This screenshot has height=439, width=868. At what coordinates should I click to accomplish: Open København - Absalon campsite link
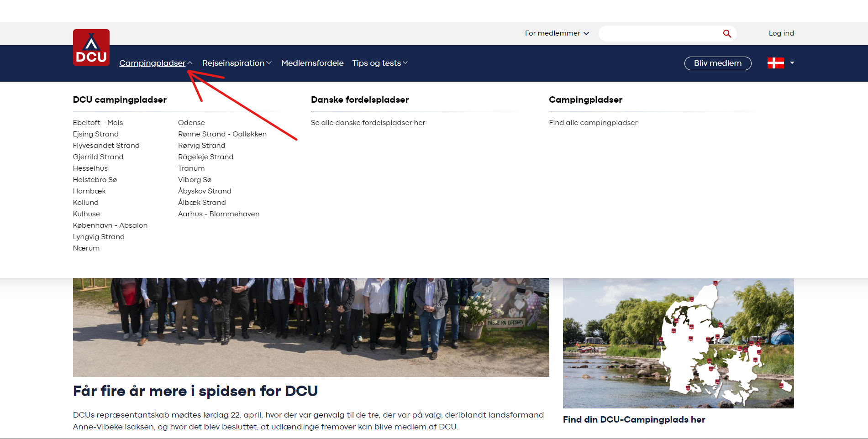(x=110, y=225)
